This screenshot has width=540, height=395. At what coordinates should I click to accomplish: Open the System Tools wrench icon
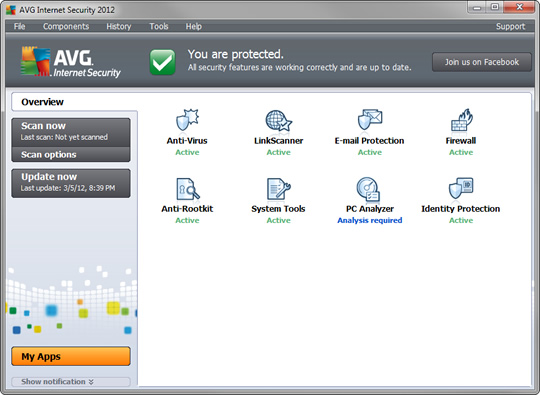click(279, 189)
